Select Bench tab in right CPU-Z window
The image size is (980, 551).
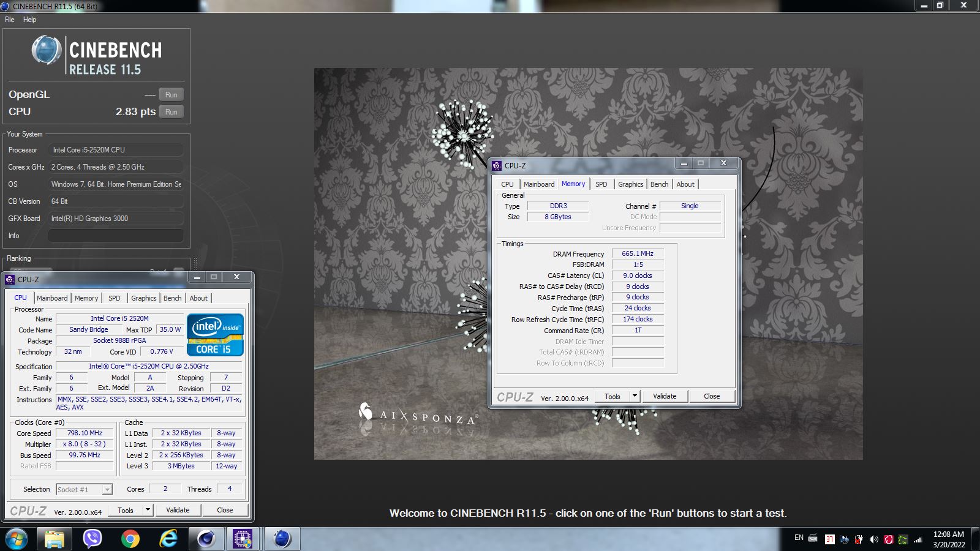pos(660,184)
